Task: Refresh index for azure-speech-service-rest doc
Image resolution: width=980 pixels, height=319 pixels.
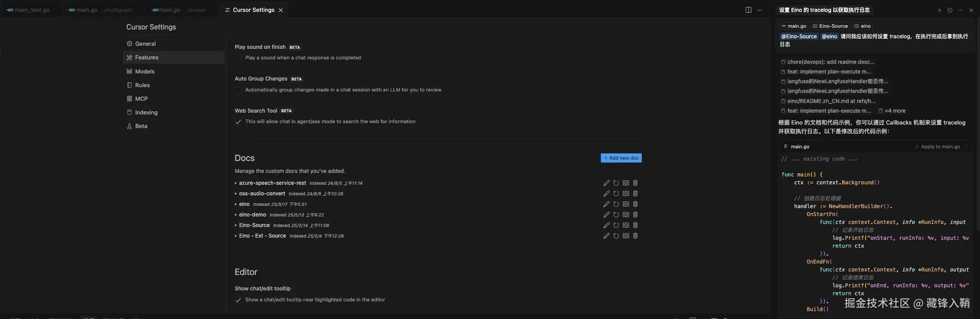Action: 616,183
